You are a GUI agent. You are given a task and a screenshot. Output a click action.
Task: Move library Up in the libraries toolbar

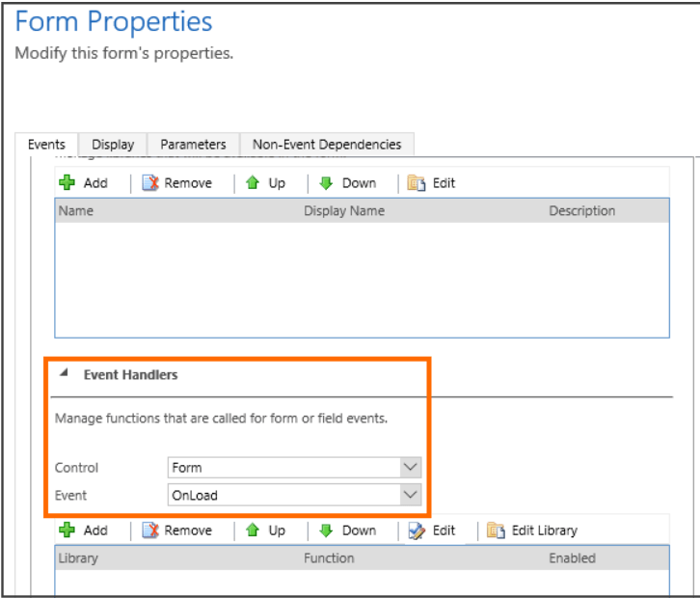(266, 183)
